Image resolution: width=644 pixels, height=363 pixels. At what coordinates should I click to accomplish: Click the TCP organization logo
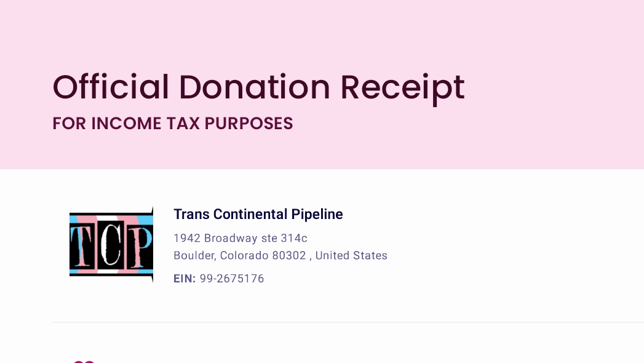tap(111, 244)
